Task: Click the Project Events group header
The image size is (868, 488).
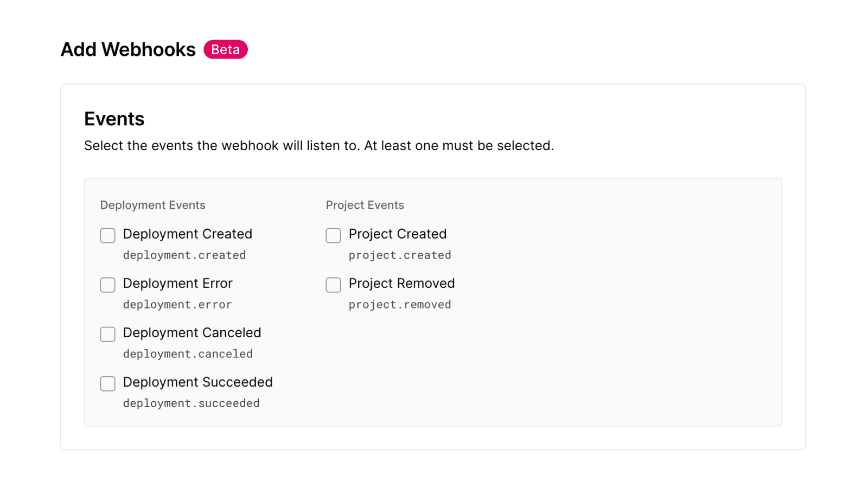Action: click(365, 205)
